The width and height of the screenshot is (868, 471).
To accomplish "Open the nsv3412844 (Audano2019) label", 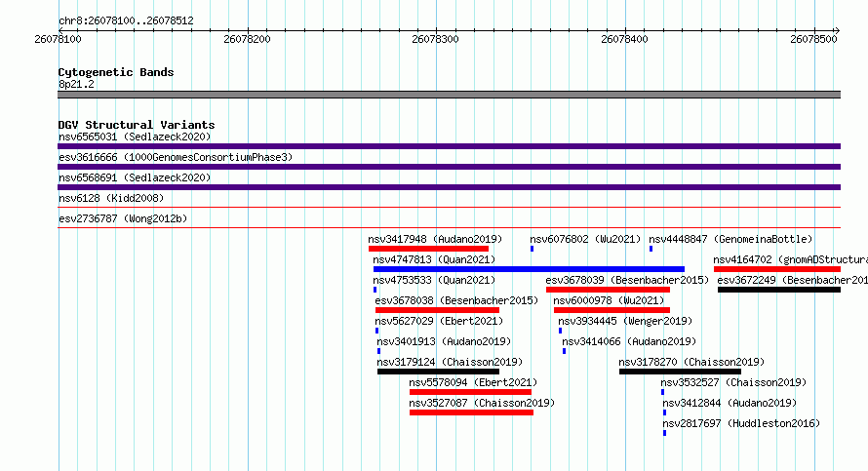I will (730, 403).
